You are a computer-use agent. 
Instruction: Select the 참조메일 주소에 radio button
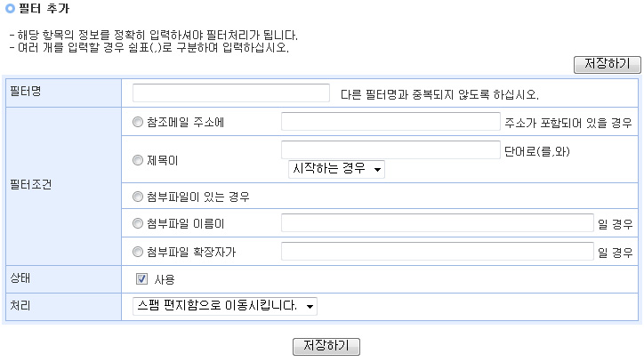pyautogui.click(x=137, y=122)
